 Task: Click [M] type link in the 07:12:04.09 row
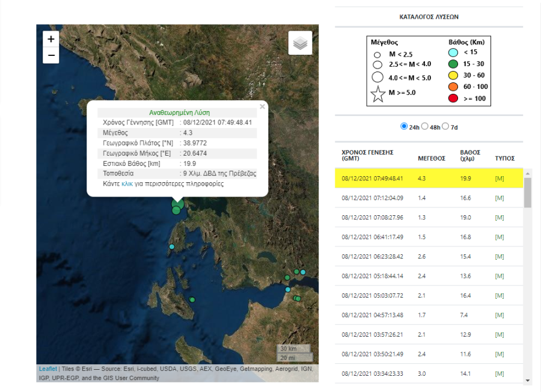point(500,198)
